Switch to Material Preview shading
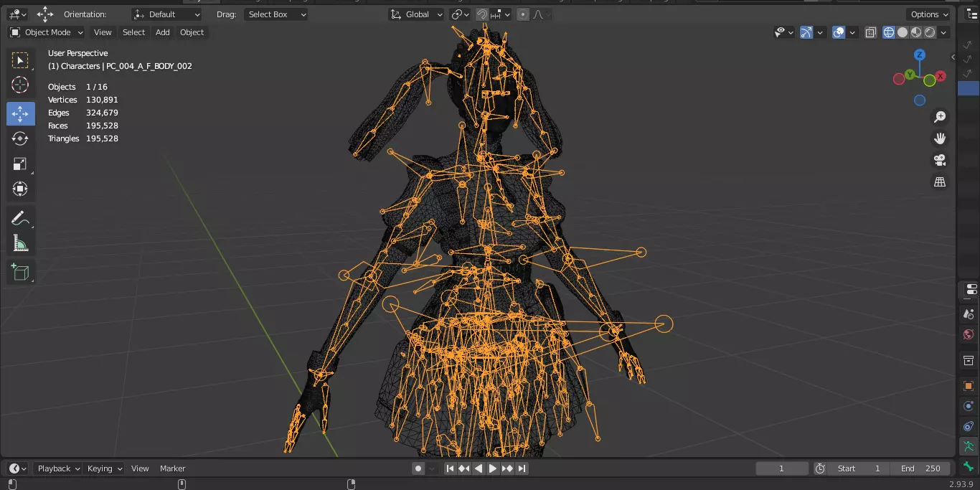The height and width of the screenshot is (490, 980). pyautogui.click(x=916, y=32)
